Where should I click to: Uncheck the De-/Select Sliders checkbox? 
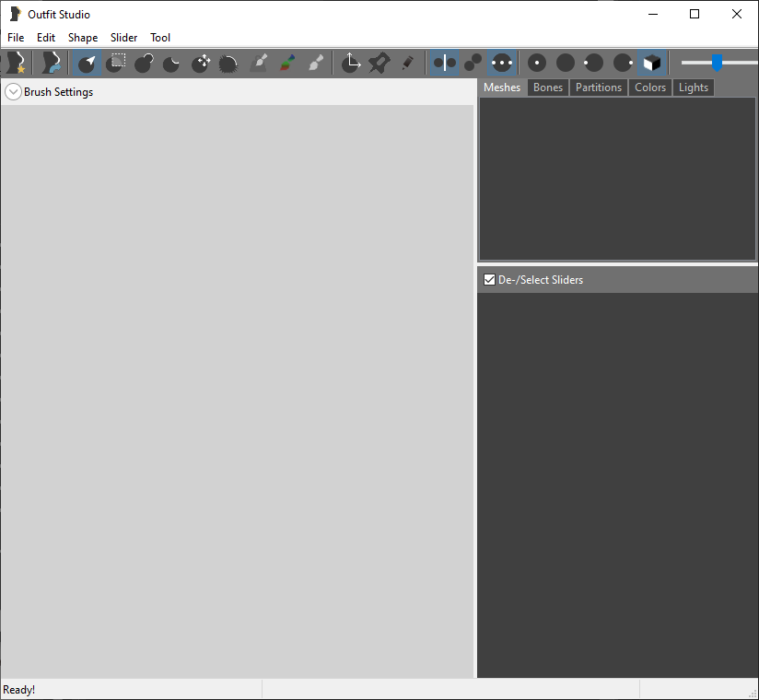click(x=489, y=280)
